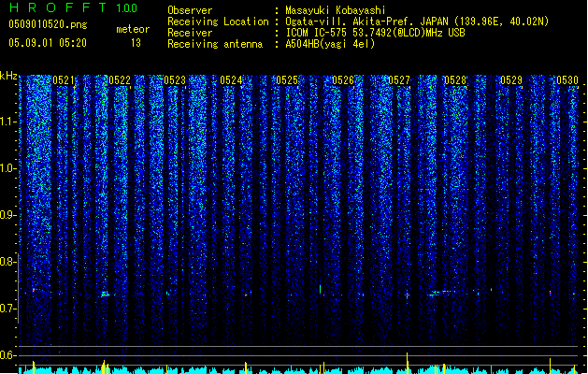This screenshot has width=588, height=374.
Task: Click the 0526 time marker
Action: (343, 80)
